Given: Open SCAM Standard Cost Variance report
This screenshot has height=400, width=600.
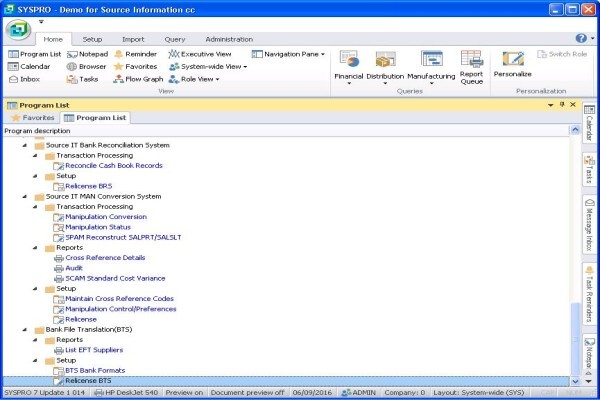Looking at the screenshot, I should pyautogui.click(x=115, y=278).
